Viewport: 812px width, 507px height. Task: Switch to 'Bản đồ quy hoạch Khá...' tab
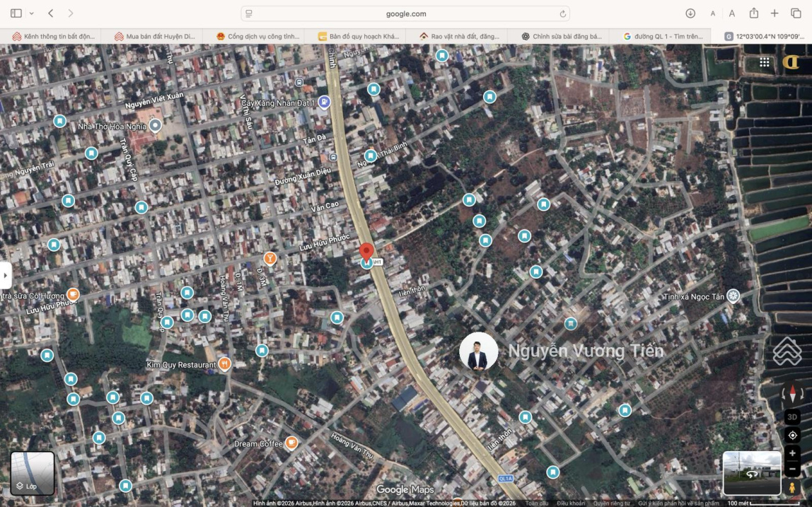point(354,36)
